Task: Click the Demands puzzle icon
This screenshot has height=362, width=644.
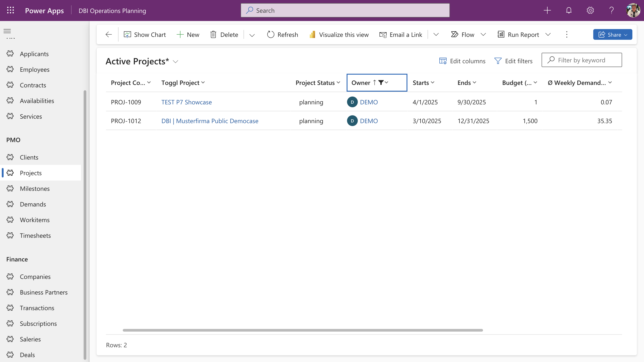Action: click(x=10, y=204)
